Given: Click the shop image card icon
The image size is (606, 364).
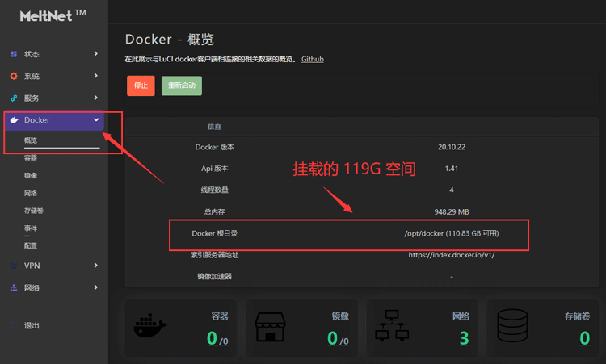Looking at the screenshot, I should point(270,327).
